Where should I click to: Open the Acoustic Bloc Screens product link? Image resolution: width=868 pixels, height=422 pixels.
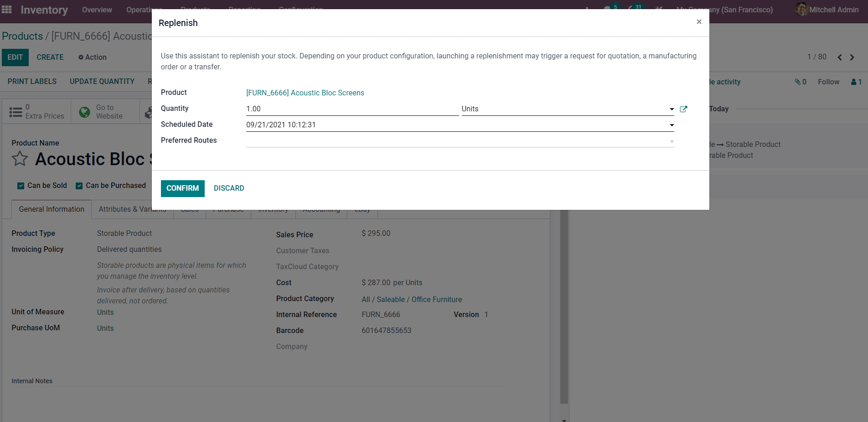305,93
